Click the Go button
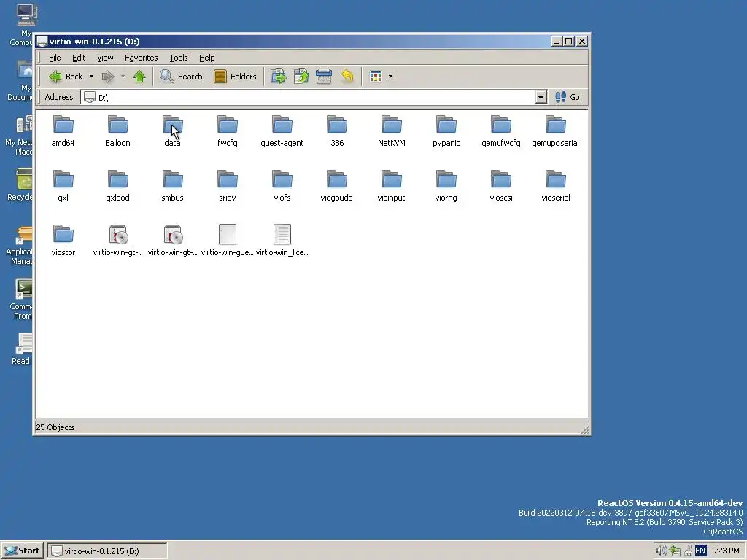This screenshot has height=560, width=747. pos(568,97)
